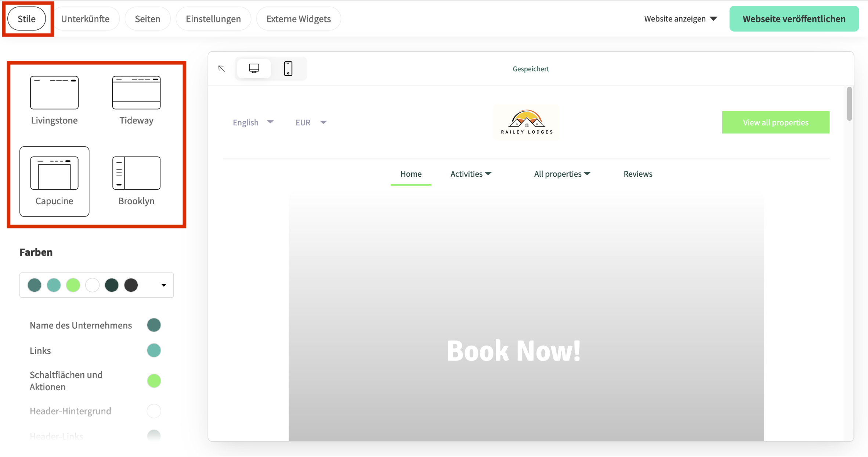Change the Name des Unternehmens color
Screen dimensions: 868x457
click(154, 325)
